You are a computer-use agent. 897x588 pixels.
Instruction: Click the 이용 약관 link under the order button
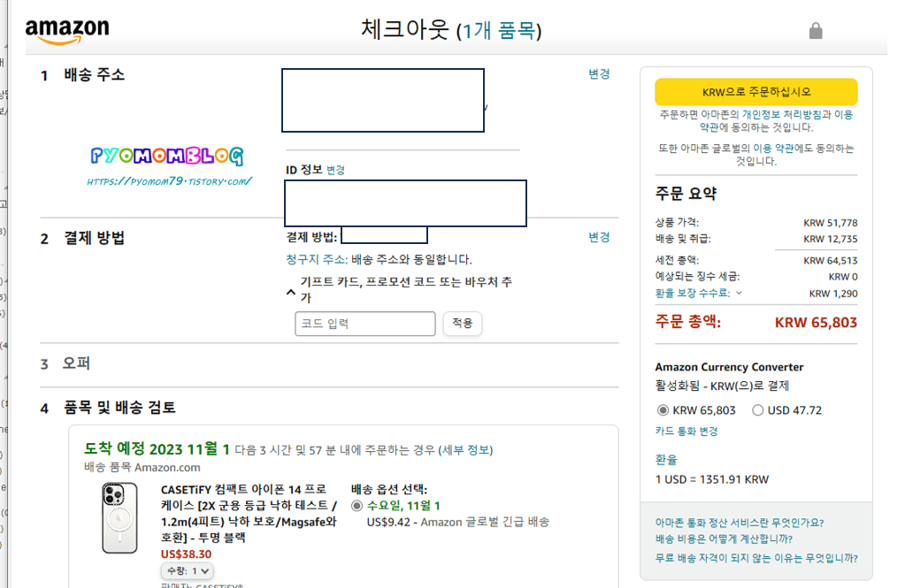[777, 120]
